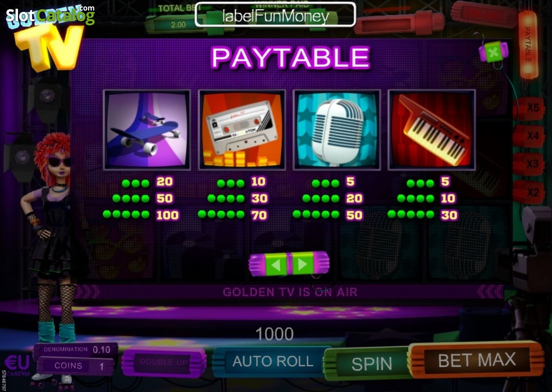Click the BET MAX button

click(477, 360)
